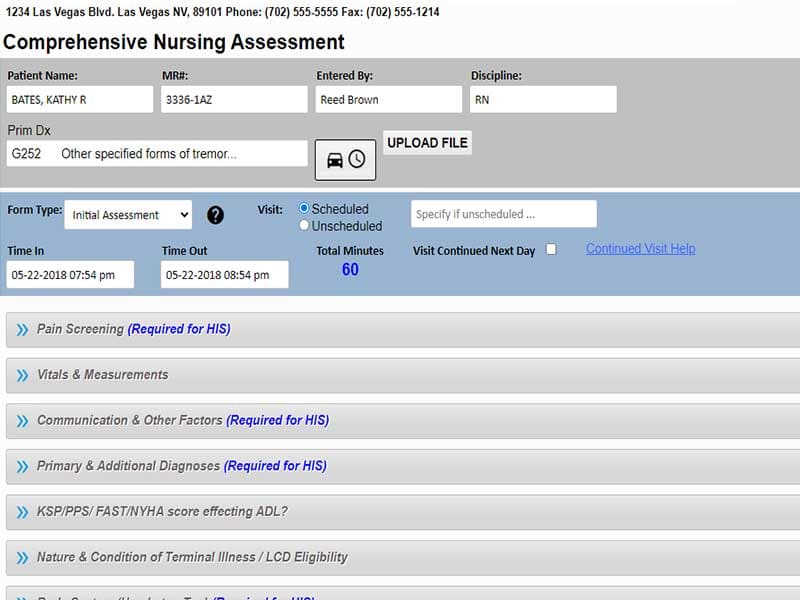800x600 pixels.
Task: Select the Unscheduled visit radio button
Action: tap(304, 226)
